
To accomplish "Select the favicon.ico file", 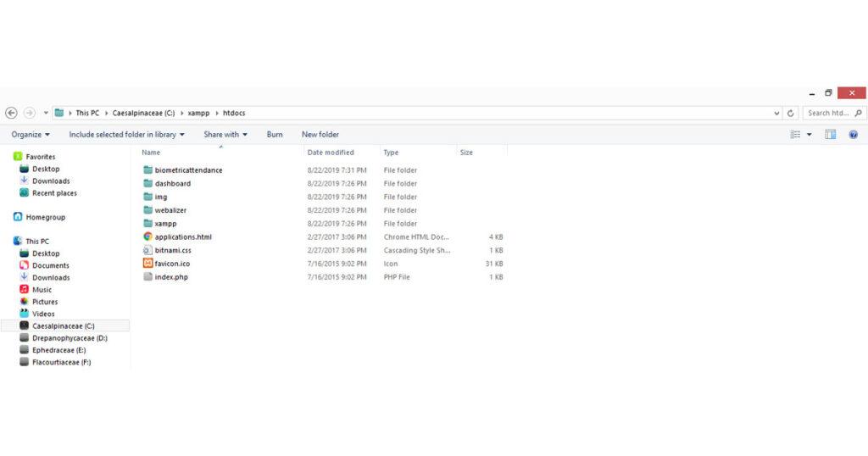I will (x=172, y=264).
